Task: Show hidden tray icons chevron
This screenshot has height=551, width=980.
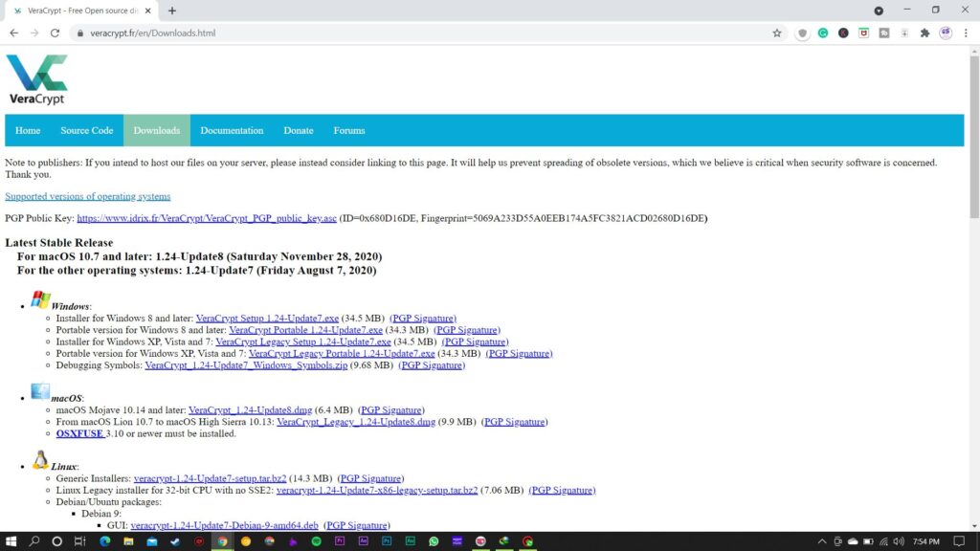Action: [x=822, y=541]
